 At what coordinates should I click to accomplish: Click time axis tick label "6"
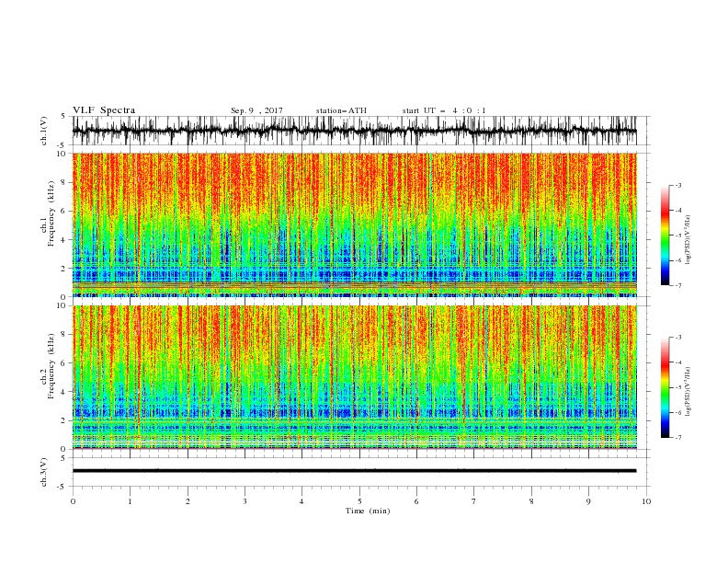416,501
